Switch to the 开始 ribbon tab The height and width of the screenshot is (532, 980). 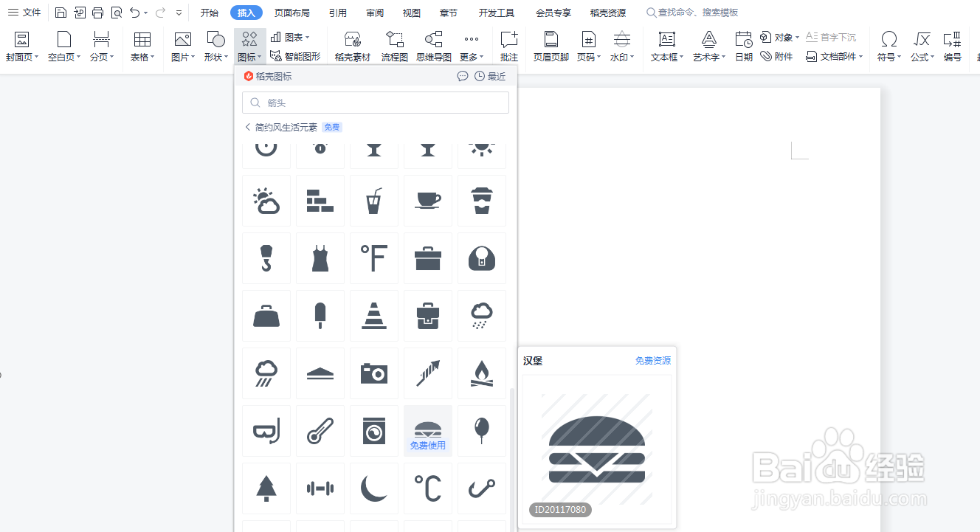click(x=209, y=12)
